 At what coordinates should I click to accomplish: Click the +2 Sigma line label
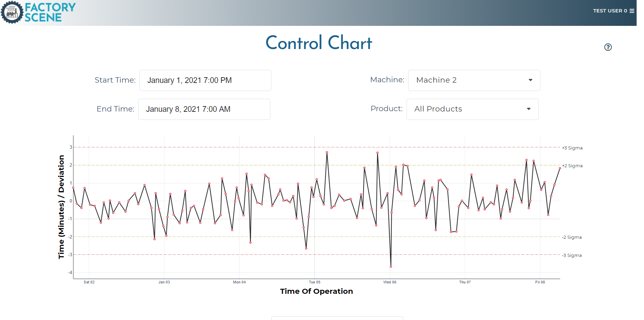pyautogui.click(x=572, y=166)
